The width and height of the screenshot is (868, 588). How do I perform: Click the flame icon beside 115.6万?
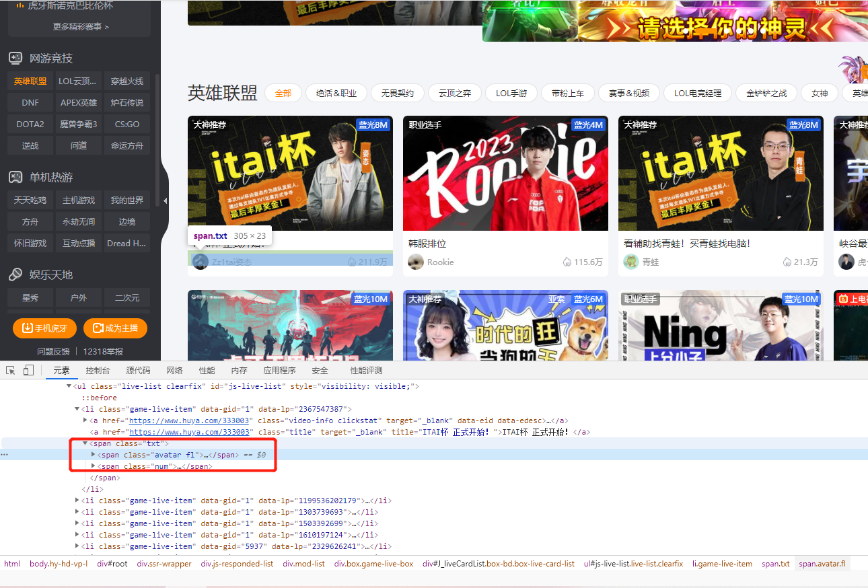pos(567,262)
